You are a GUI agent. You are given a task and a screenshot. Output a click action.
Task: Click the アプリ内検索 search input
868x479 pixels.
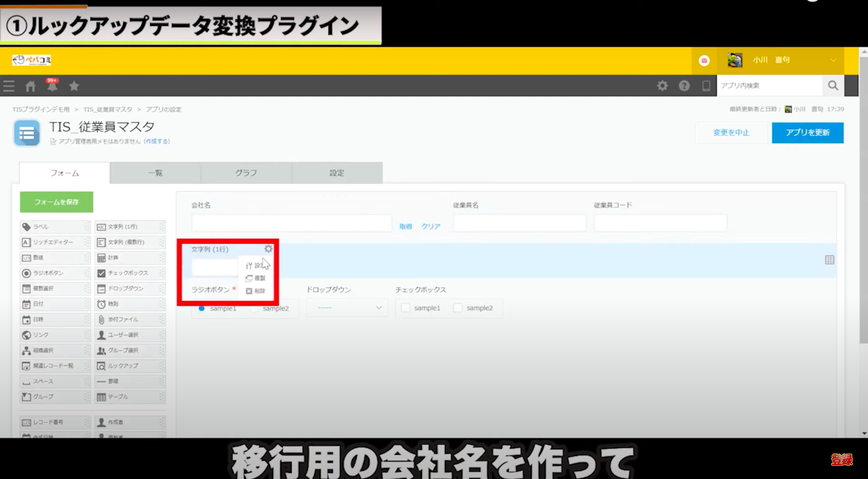769,86
